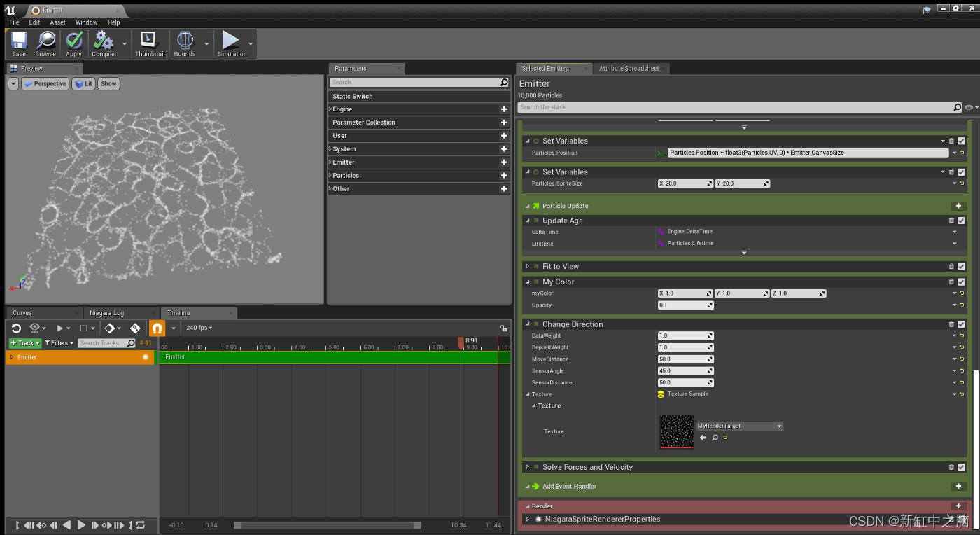Reset Opacity to its default value
This screenshot has width=980, height=535.
(962, 305)
